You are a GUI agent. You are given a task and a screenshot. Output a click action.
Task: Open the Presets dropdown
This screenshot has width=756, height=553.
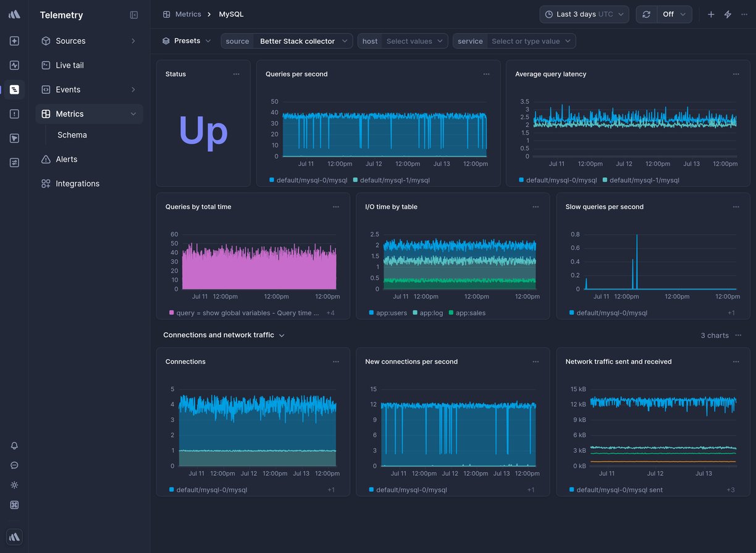[x=187, y=41]
